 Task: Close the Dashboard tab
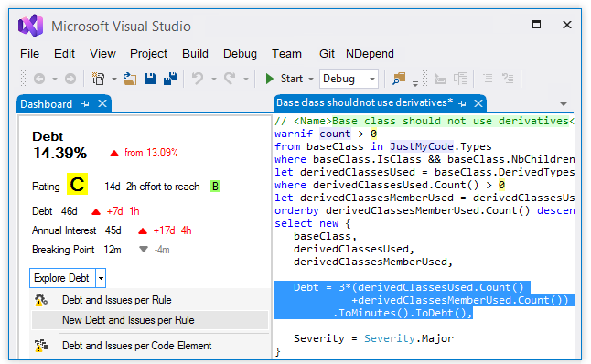click(102, 103)
